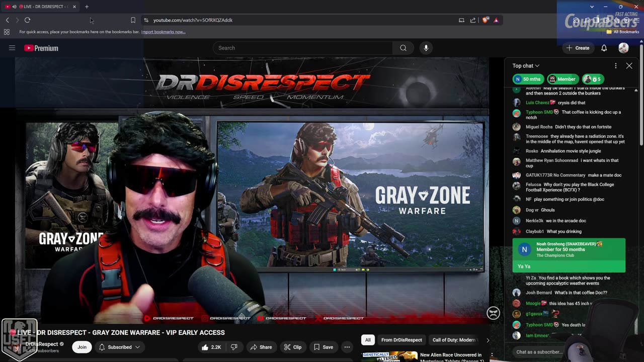Select Call of Duty: Modern chip
The image size is (644, 362).
[454, 340]
